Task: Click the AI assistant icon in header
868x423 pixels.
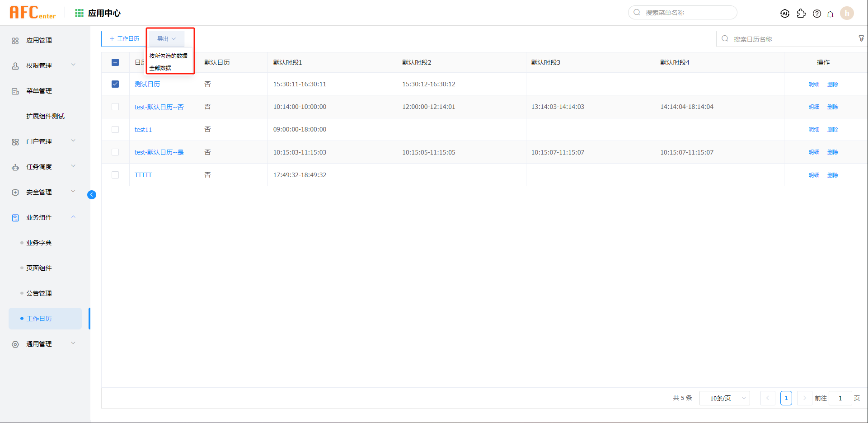Action: [785, 14]
